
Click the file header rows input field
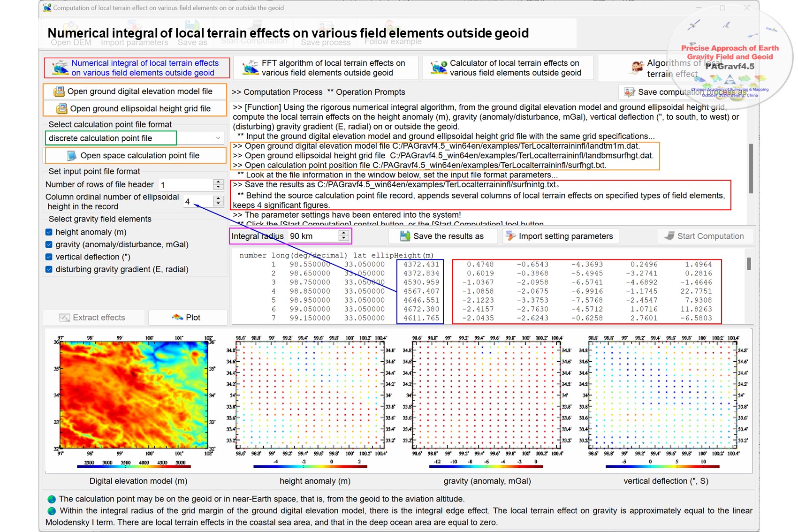(x=186, y=185)
